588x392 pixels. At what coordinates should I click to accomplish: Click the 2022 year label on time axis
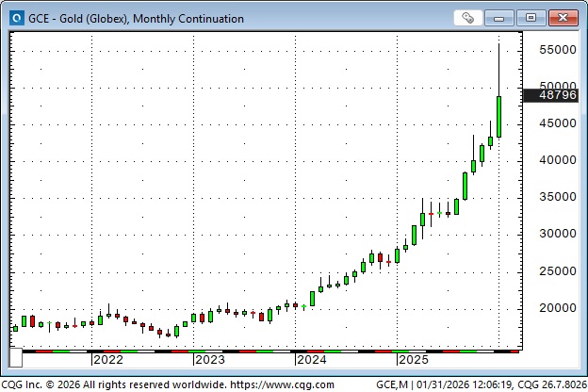point(107,359)
